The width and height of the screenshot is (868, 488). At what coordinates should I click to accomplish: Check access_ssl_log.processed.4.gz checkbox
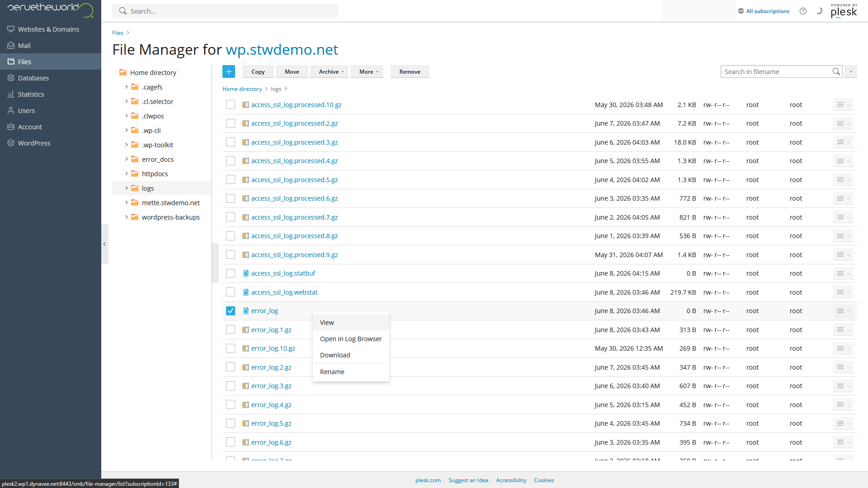(x=231, y=161)
